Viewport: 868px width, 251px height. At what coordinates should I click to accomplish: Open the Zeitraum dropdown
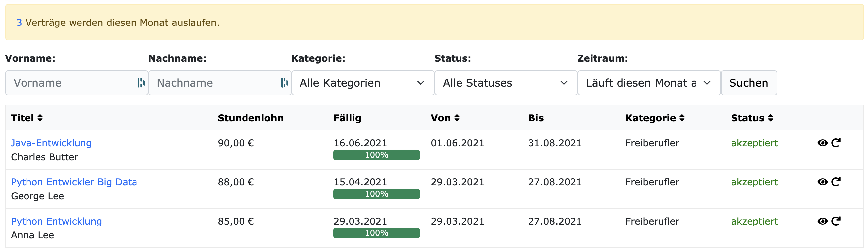click(649, 83)
